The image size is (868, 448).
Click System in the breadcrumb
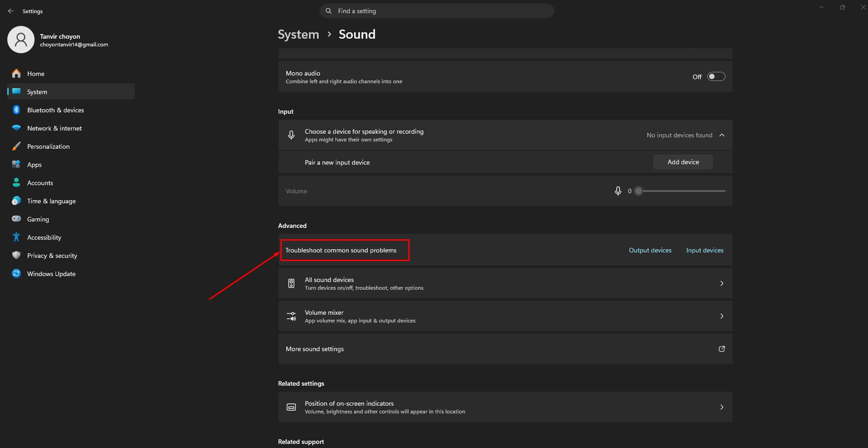[299, 34]
